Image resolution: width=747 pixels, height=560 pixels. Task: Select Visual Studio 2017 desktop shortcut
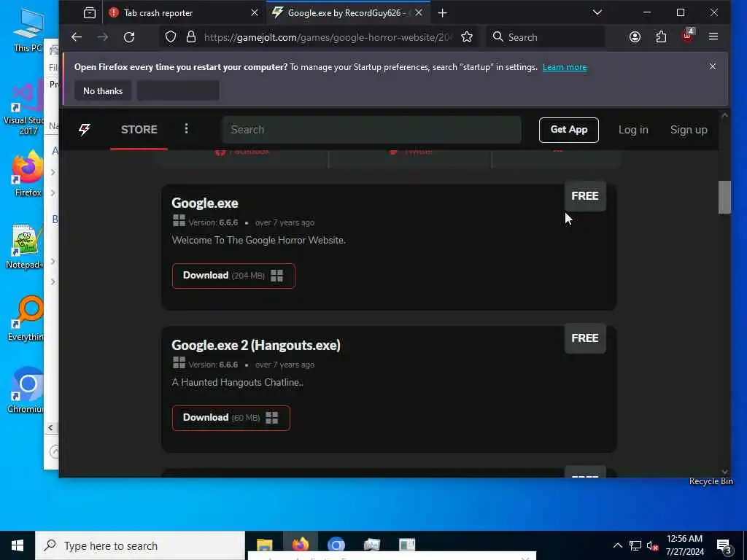click(25, 108)
